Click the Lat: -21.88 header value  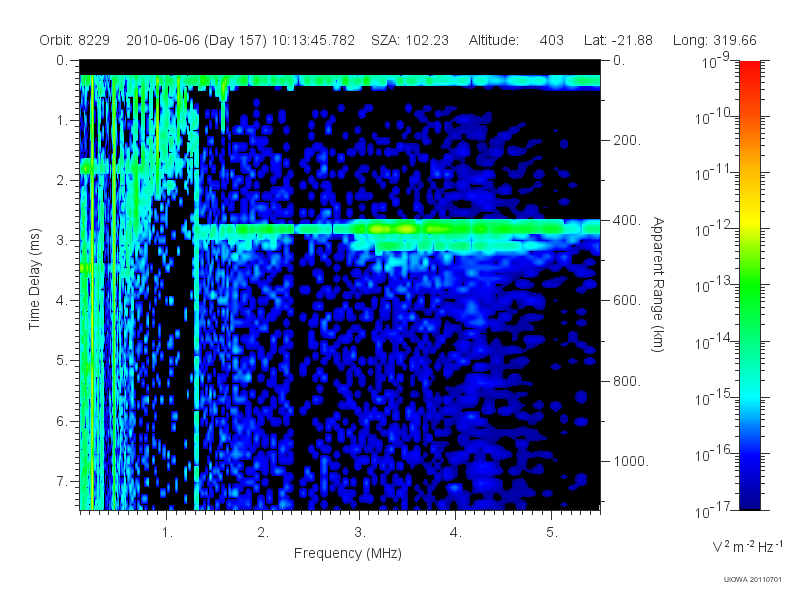pyautogui.click(x=618, y=40)
